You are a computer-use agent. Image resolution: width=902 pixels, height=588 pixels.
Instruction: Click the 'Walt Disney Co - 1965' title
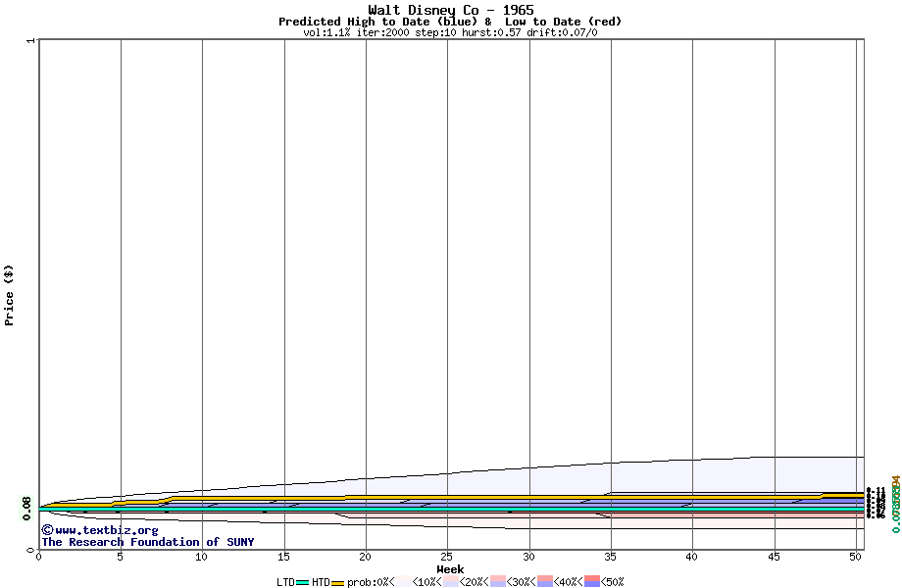451,10
